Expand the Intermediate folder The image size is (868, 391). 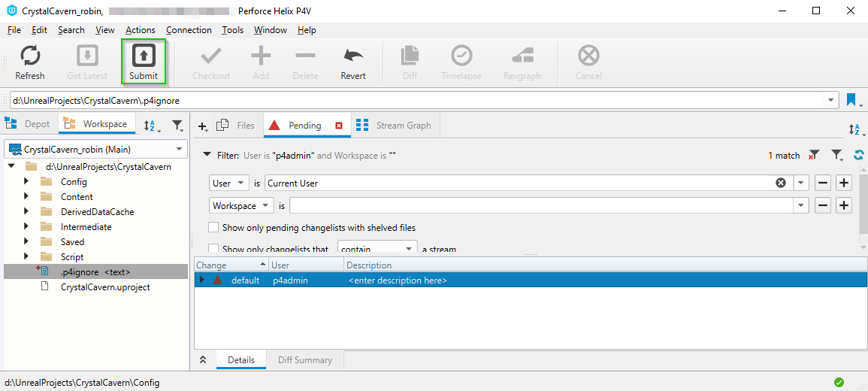point(26,226)
